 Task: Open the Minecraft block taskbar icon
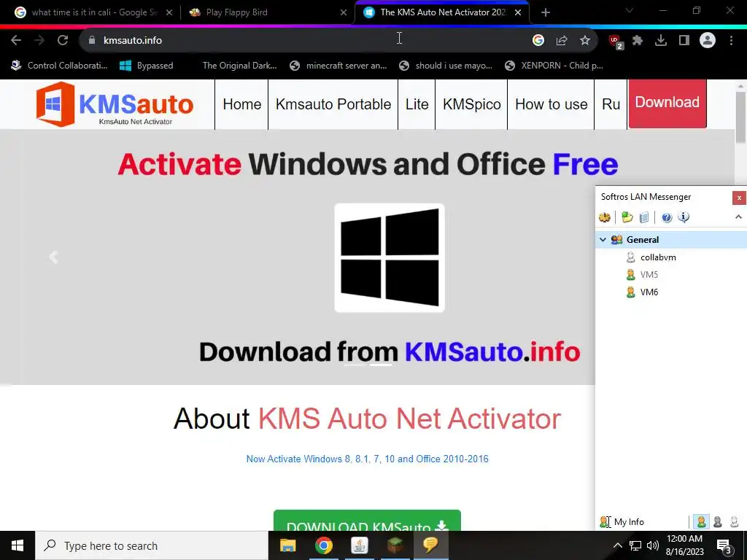pyautogui.click(x=395, y=545)
